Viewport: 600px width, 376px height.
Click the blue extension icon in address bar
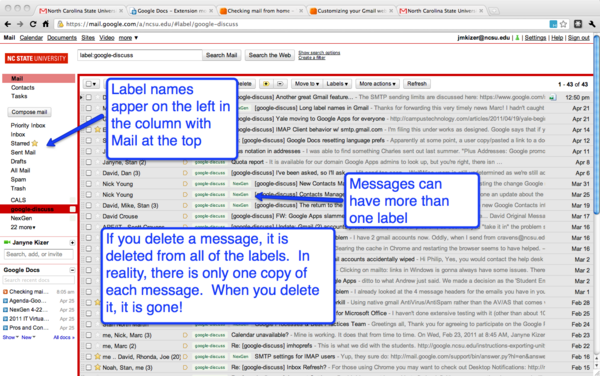coord(553,24)
